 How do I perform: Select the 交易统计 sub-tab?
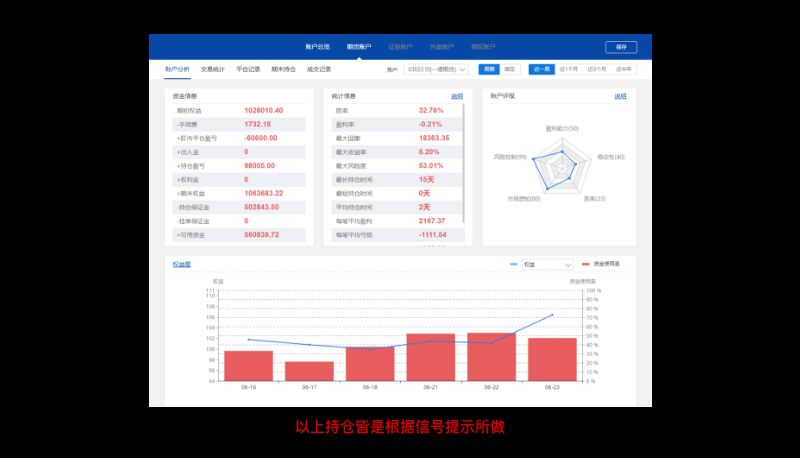pyautogui.click(x=214, y=70)
